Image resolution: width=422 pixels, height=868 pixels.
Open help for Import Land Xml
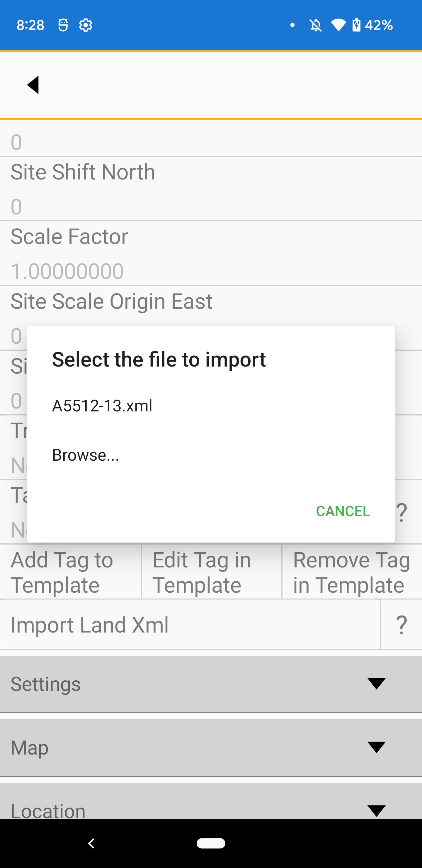click(x=401, y=624)
